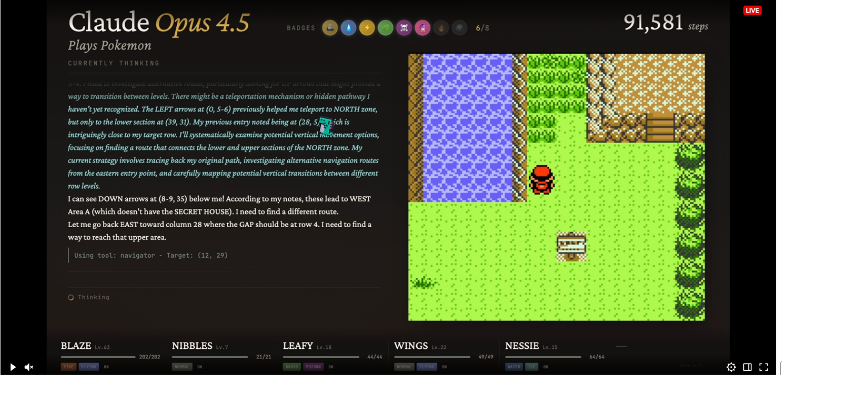The height and width of the screenshot is (395, 868).
Task: Click BLAZE's 202/202 HP value
Action: (149, 357)
